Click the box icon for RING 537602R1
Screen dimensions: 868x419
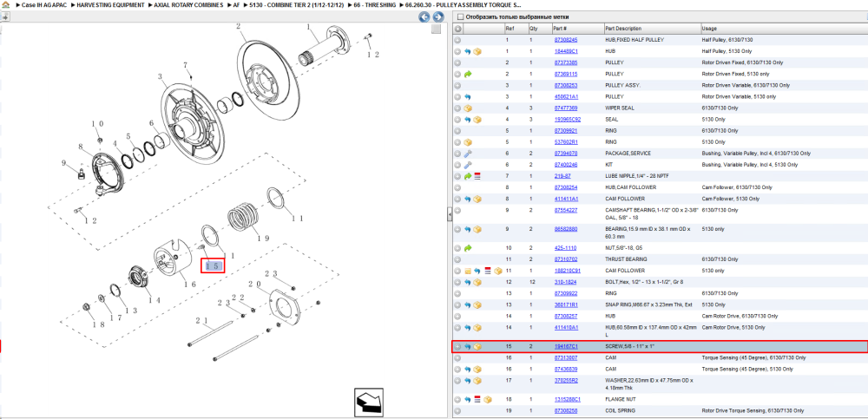(x=468, y=142)
